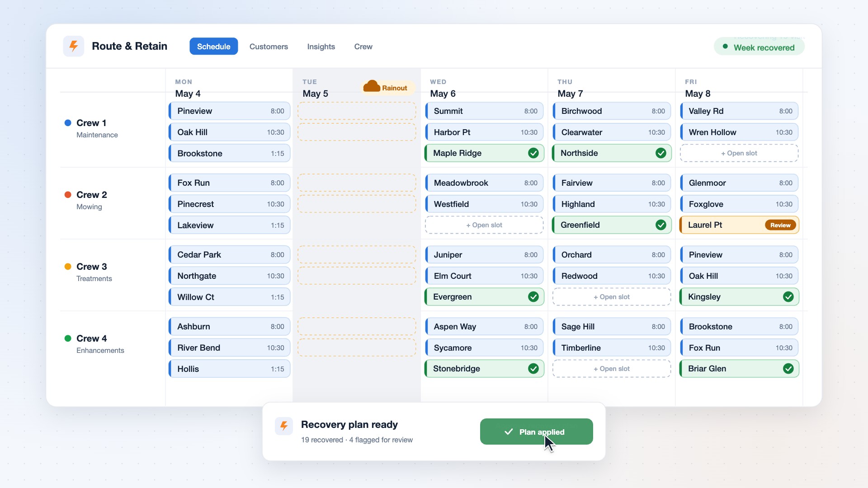The image size is (868, 488).
Task: Select the Pineview 8:00 job on Monday
Action: (230, 111)
